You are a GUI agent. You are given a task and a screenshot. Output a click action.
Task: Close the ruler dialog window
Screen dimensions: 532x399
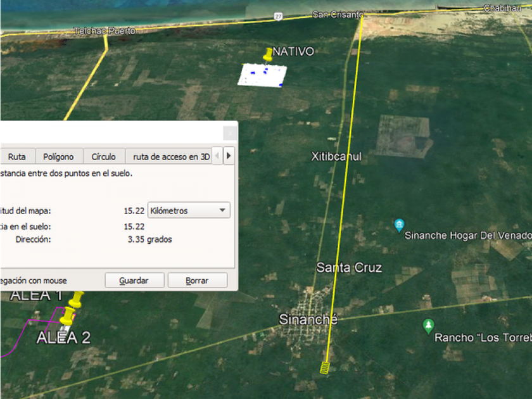230,133
